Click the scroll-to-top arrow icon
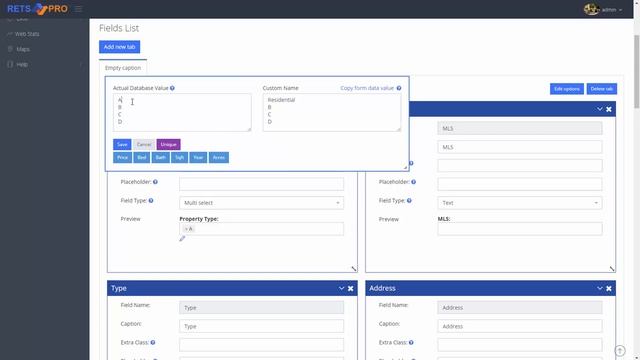The height and width of the screenshot is (360, 640). [620, 351]
